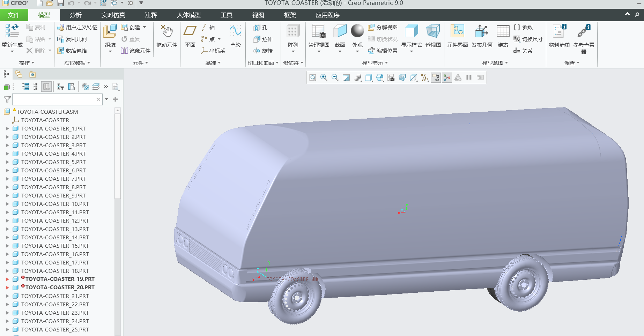Image resolution: width=644 pixels, height=336 pixels.
Task: Open the 创建 dropdown arrow
Action: [x=145, y=28]
